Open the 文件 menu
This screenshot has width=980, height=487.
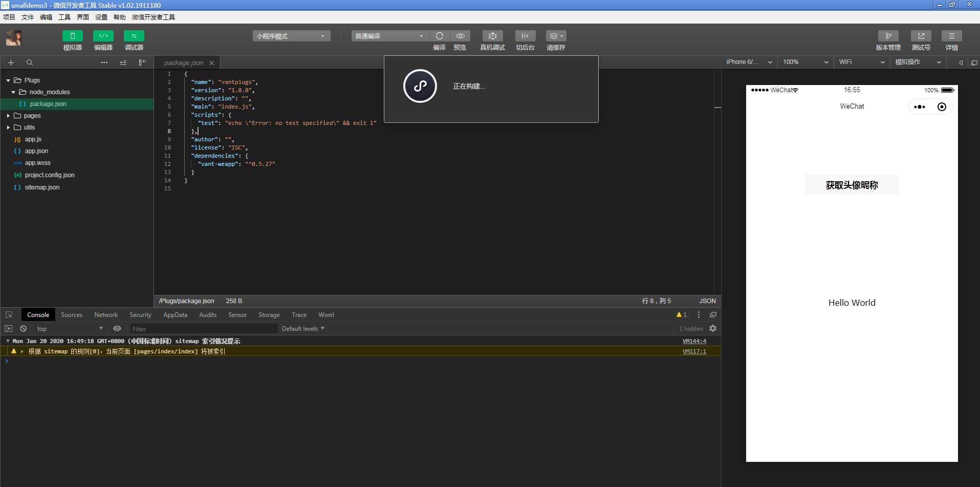coord(28,17)
